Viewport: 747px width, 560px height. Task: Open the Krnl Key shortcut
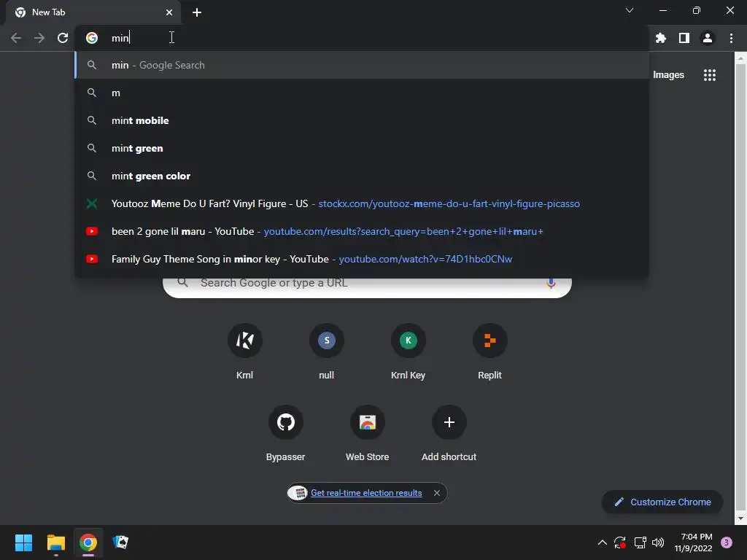coord(409,351)
